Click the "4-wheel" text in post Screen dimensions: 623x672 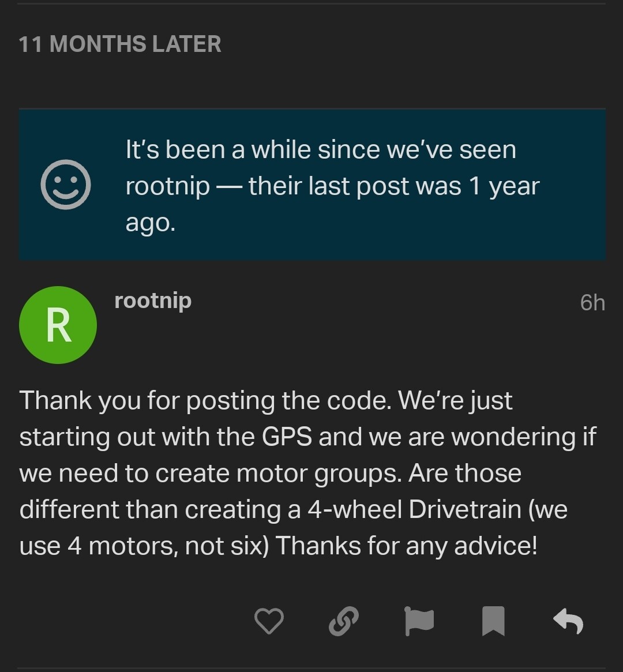click(355, 509)
